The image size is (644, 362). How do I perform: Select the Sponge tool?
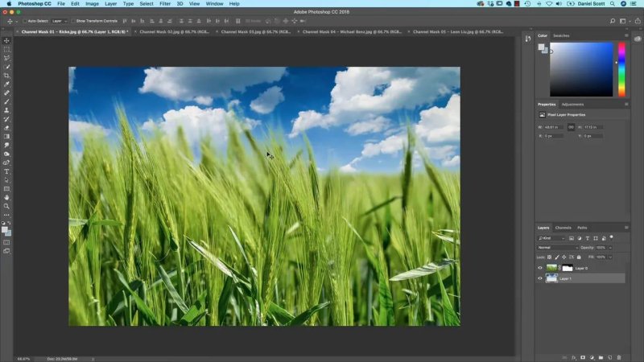pos(6,154)
